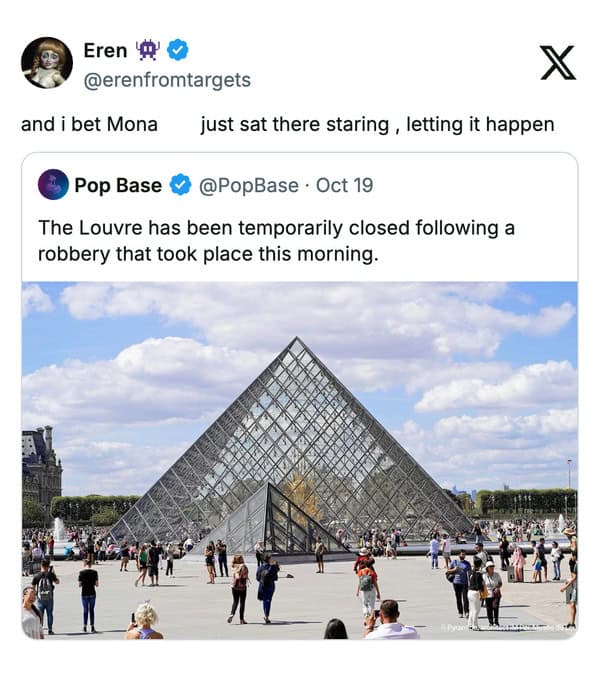
Task: Click the Eren display name
Action: (x=106, y=50)
